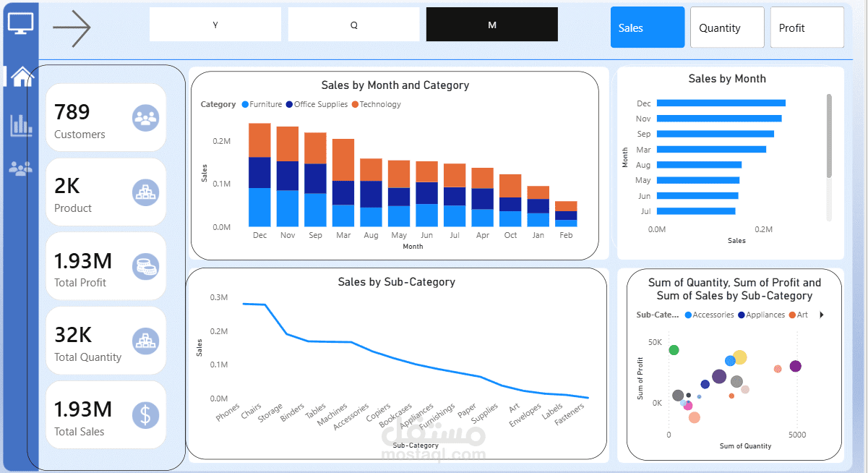
Task: Select the Q quarter slicer button
Action: click(354, 25)
